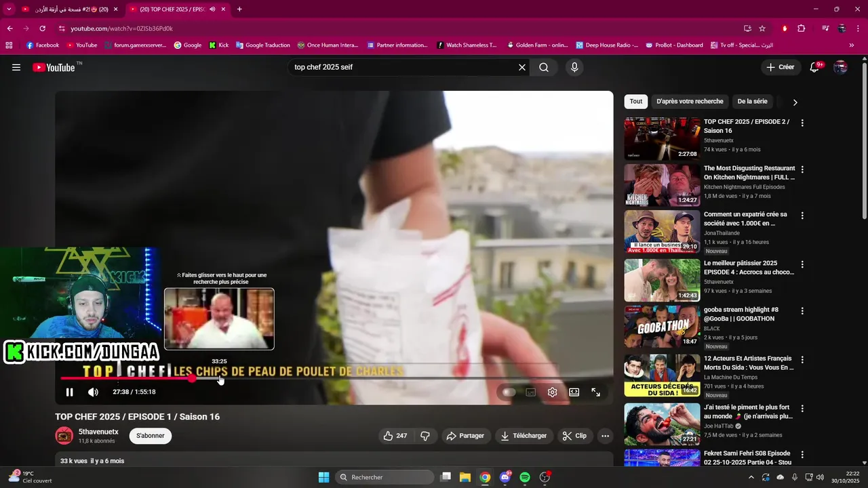
Task: Open Kitchen Nightmares video thumbnail
Action: (x=662, y=185)
